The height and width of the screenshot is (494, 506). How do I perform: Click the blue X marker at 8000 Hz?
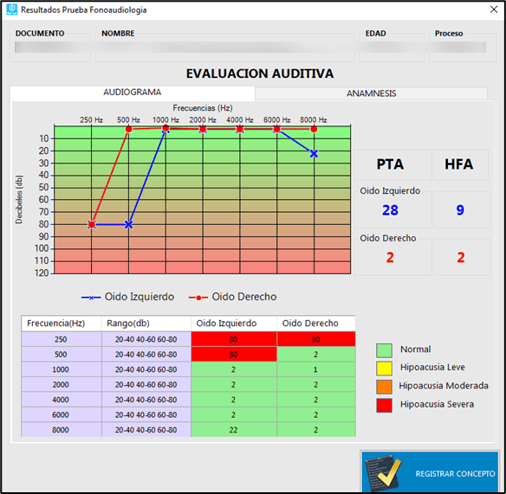tap(314, 154)
